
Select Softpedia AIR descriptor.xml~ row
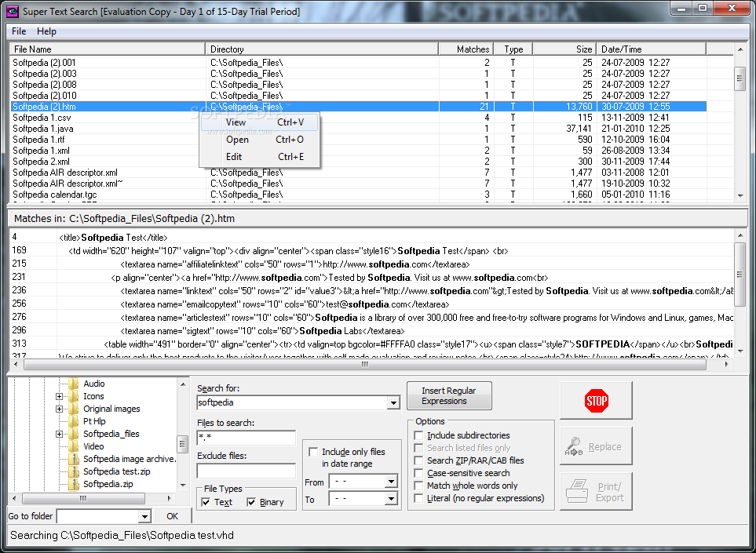pos(358,184)
